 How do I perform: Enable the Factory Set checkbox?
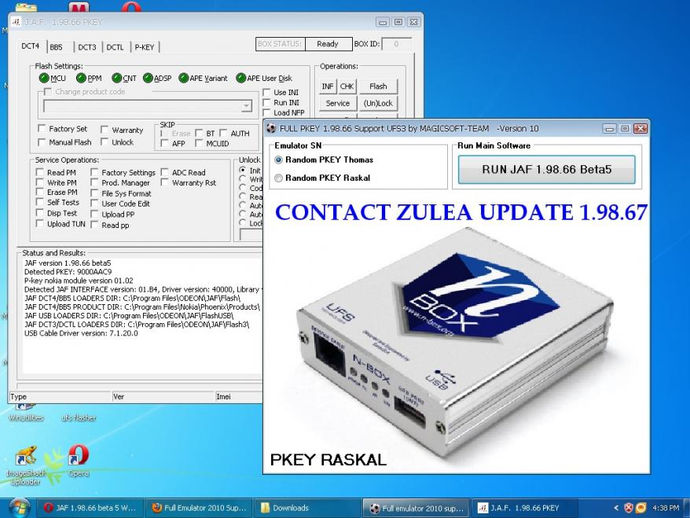pos(42,129)
